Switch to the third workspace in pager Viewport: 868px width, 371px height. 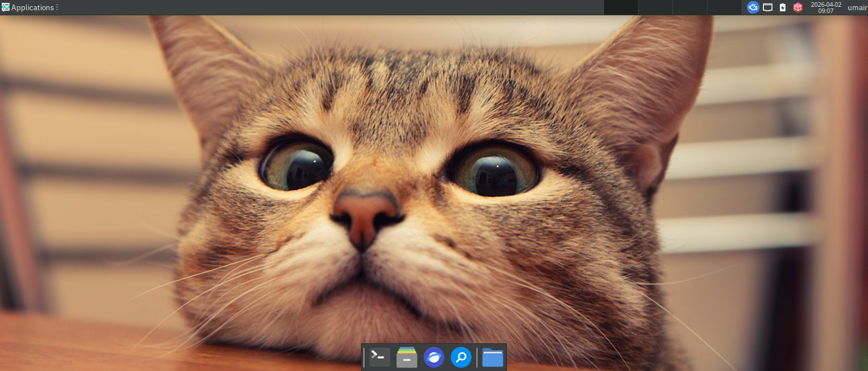click(x=690, y=7)
